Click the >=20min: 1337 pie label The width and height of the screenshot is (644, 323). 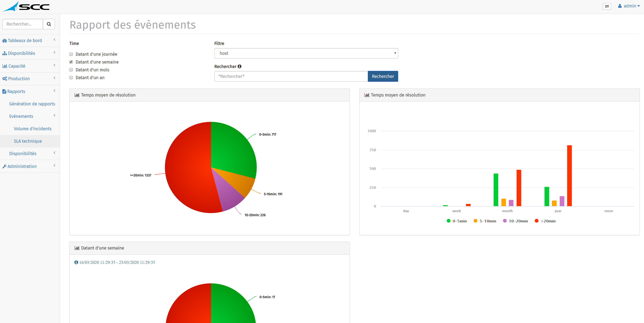(140, 175)
